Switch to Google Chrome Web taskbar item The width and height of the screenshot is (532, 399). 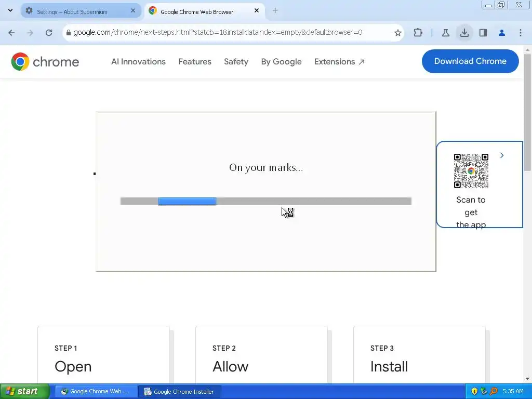[96, 392]
